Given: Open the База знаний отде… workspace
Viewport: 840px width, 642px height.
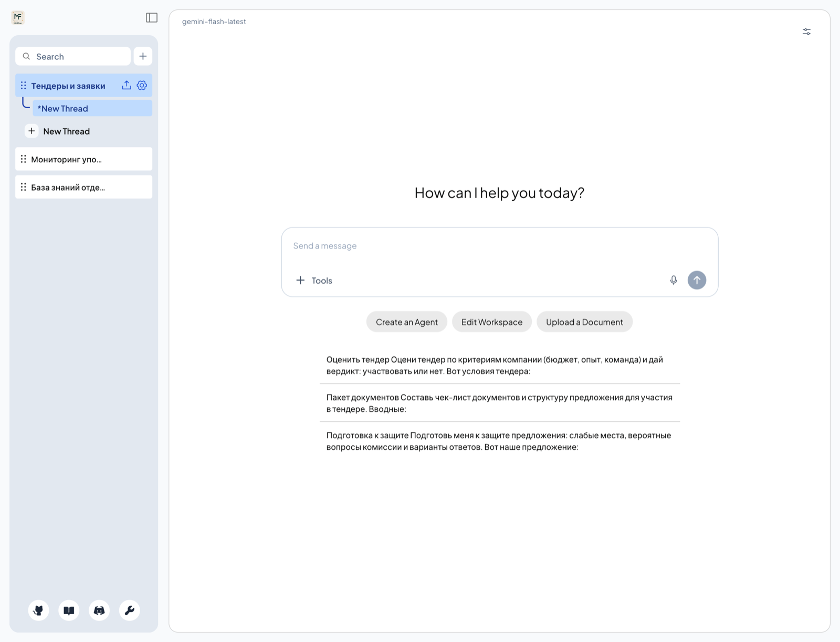Looking at the screenshot, I should pos(84,187).
